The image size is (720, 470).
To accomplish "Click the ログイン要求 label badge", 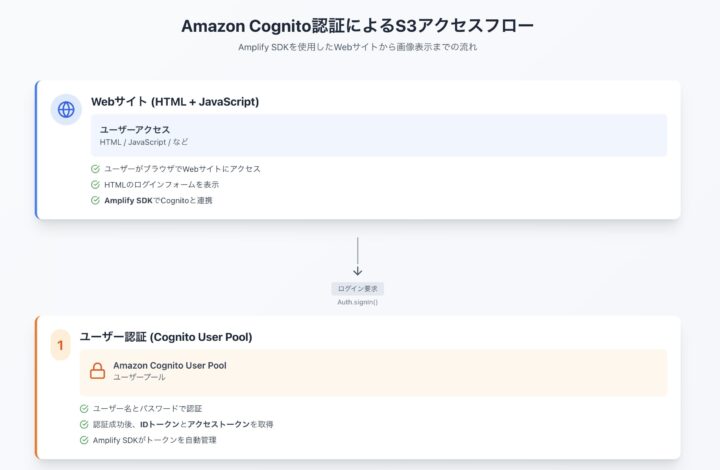I will pos(357,288).
